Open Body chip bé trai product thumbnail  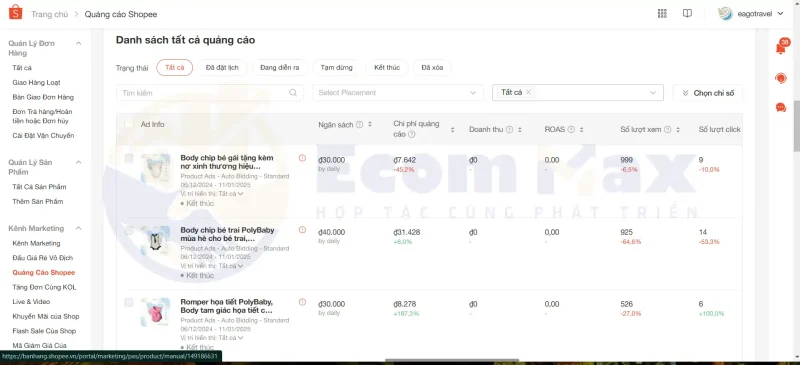click(x=155, y=240)
